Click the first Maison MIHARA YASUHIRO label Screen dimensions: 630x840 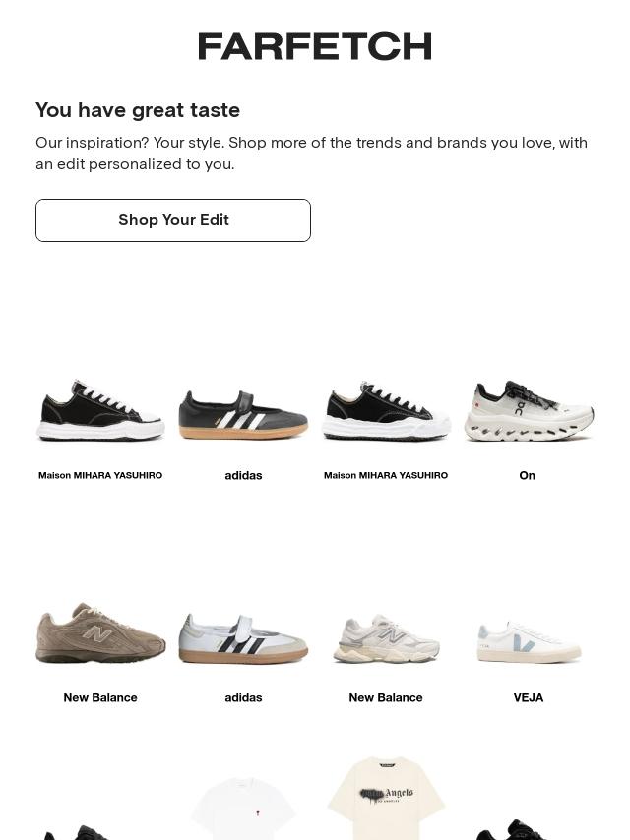(x=100, y=475)
